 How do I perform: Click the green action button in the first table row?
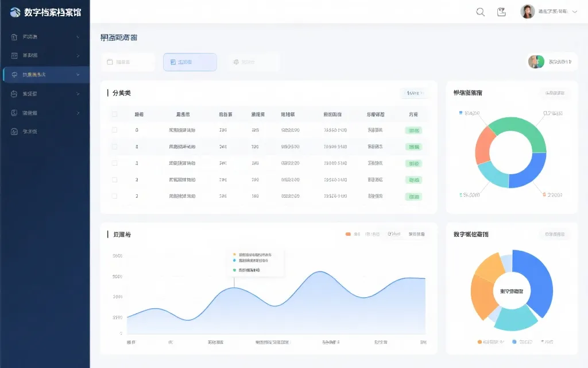(413, 130)
